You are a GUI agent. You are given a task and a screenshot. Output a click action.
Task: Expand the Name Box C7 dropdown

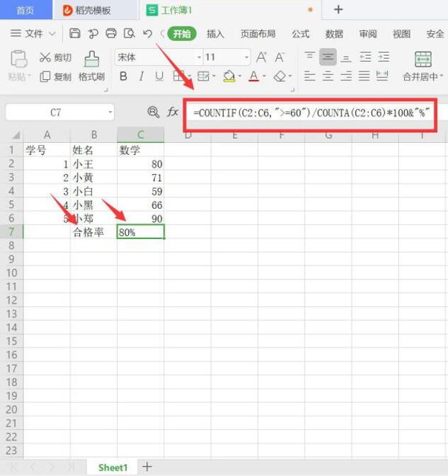point(110,112)
